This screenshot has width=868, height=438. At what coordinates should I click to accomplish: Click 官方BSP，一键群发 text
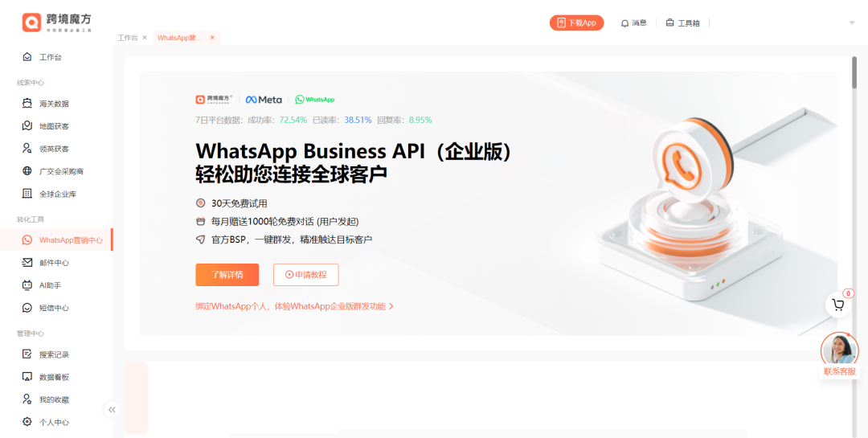[291, 239]
